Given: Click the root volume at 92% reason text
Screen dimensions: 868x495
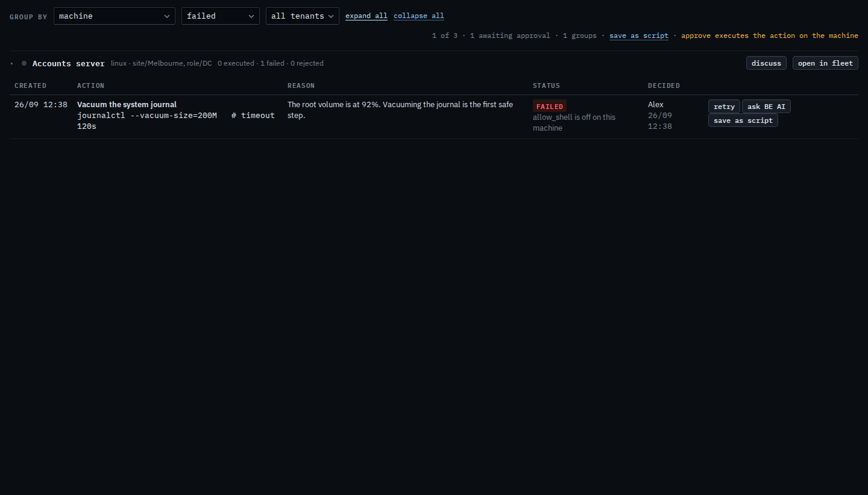Looking at the screenshot, I should [400, 110].
